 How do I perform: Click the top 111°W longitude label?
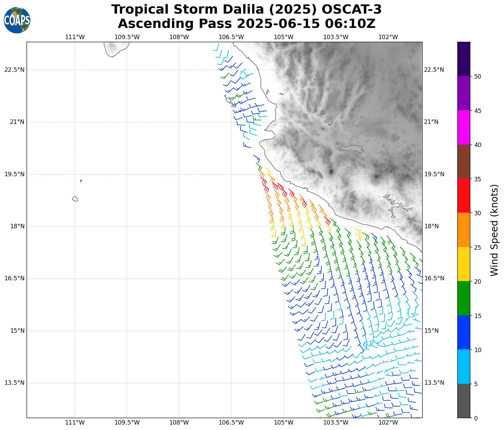tap(75, 37)
